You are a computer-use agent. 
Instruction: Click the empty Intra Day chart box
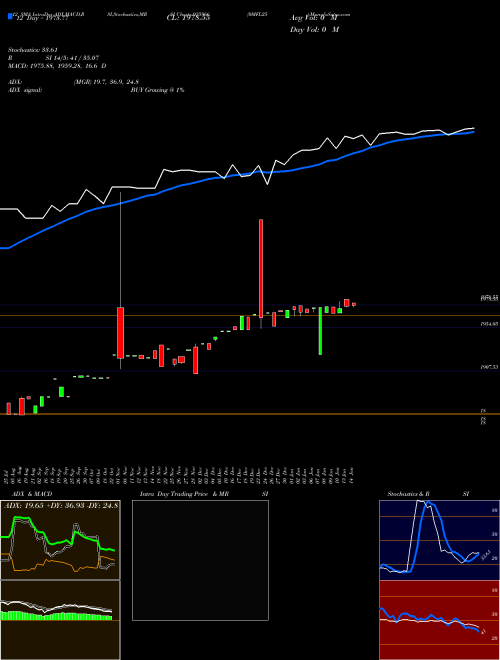tap(200, 560)
